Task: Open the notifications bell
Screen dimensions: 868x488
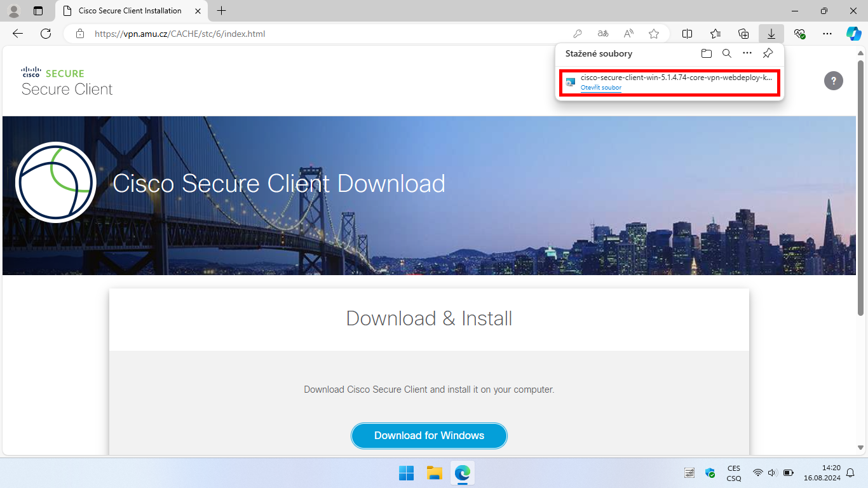Action: tap(850, 473)
